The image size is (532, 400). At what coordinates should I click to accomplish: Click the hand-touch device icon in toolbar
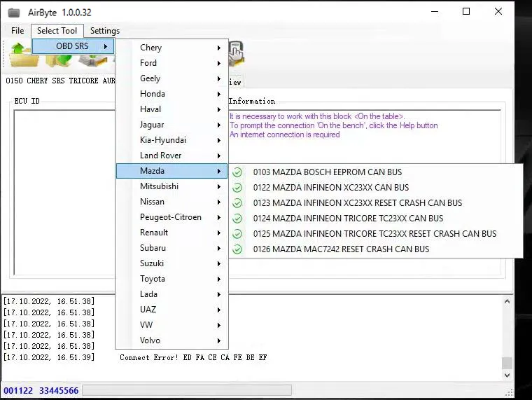coord(236,53)
